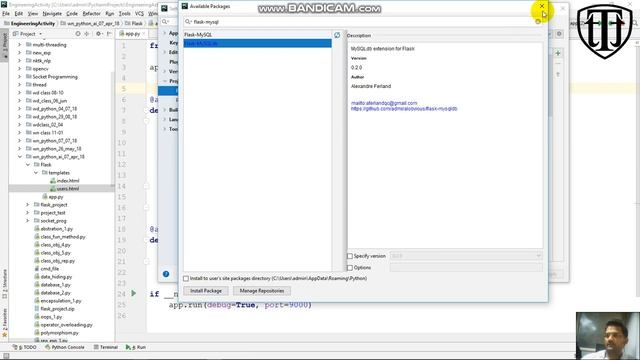Select Flask breadcrumb in navigation bar
The height and width of the screenshot is (360, 640).
[x=134, y=23]
